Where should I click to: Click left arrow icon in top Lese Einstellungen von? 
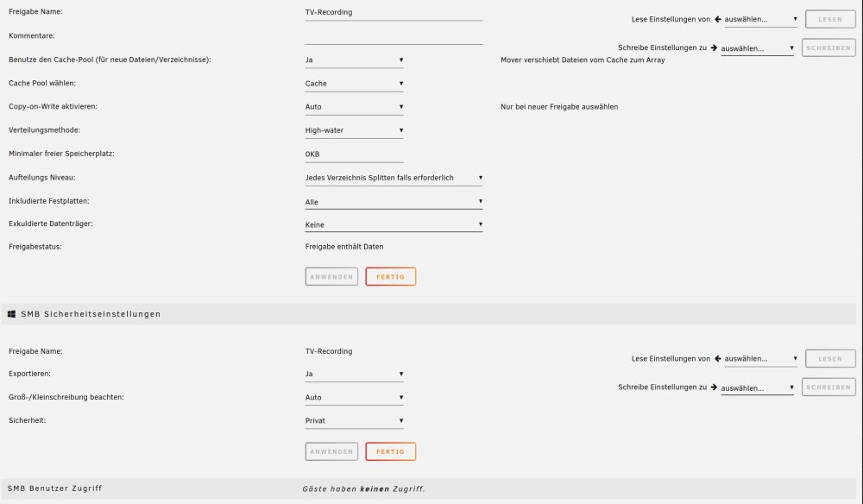(718, 19)
